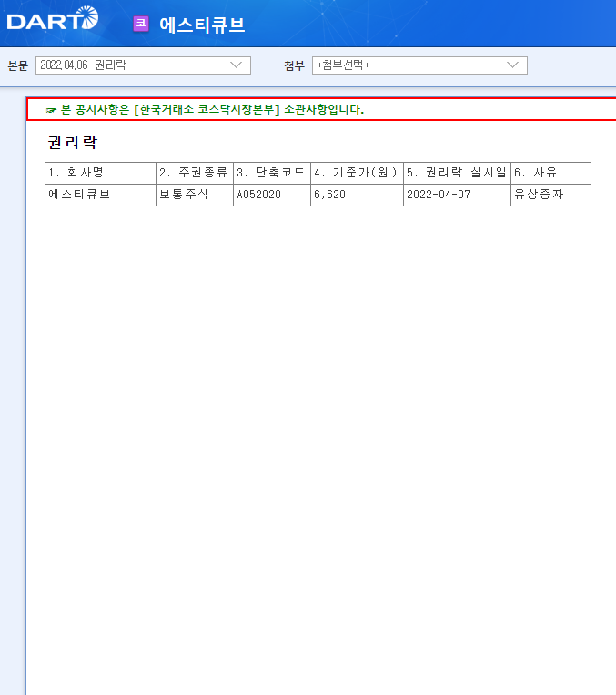This screenshot has width=616, height=695.
Task: Click the DART logo
Action: tap(53, 18)
